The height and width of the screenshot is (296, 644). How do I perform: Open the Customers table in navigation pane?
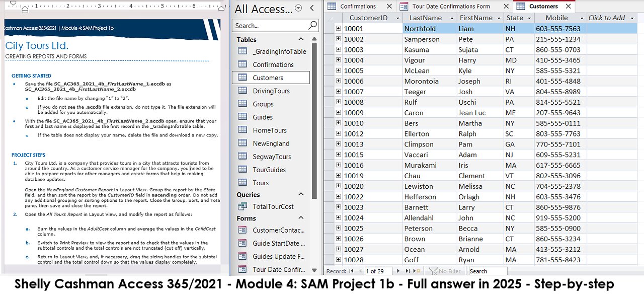[x=271, y=78]
